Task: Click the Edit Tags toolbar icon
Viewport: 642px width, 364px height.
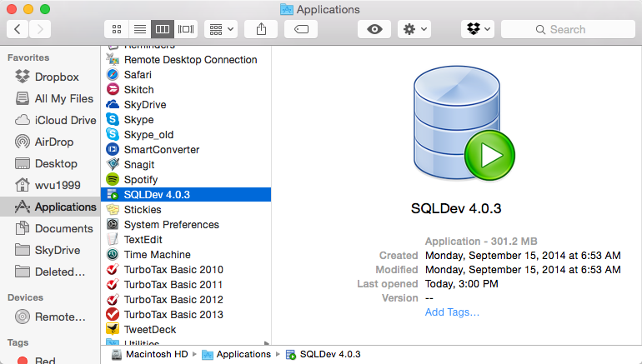Action: (301, 29)
